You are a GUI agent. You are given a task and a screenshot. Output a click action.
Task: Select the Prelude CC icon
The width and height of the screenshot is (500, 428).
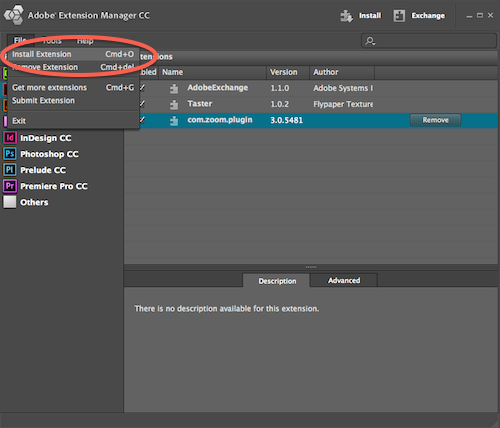pyautogui.click(x=10, y=170)
